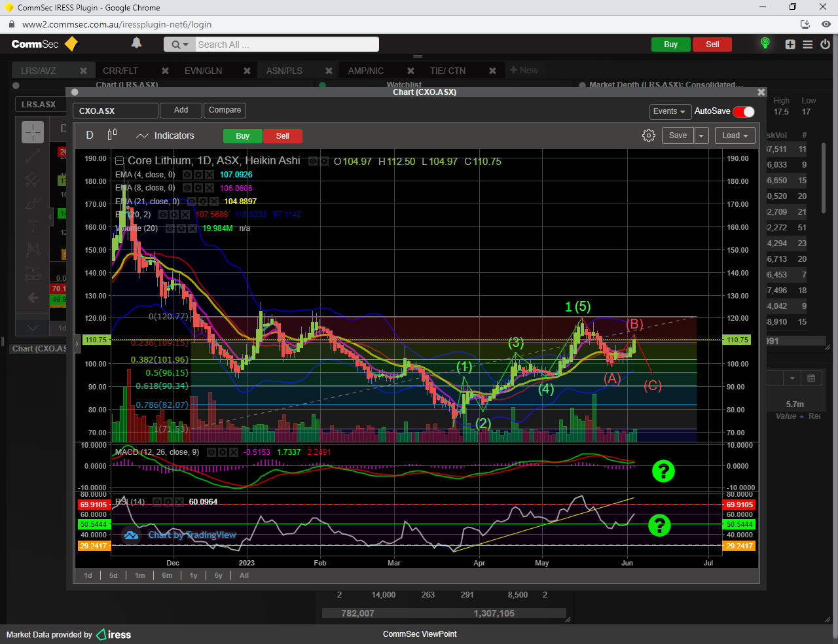Open the Load layouts dropdown

click(735, 135)
